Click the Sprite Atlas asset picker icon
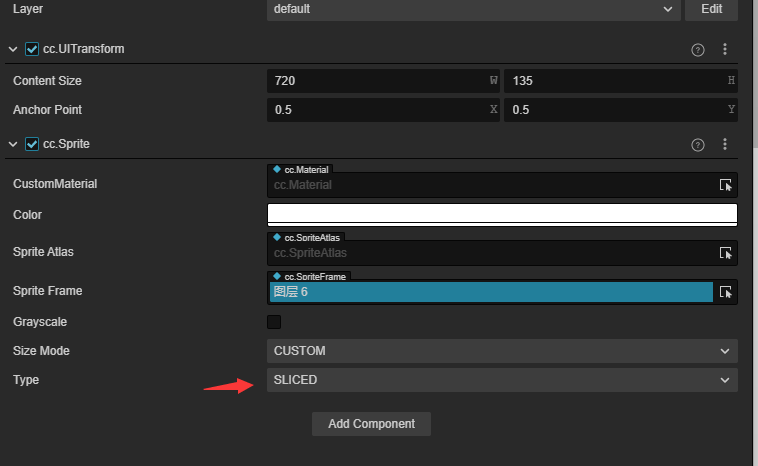 [x=726, y=253]
